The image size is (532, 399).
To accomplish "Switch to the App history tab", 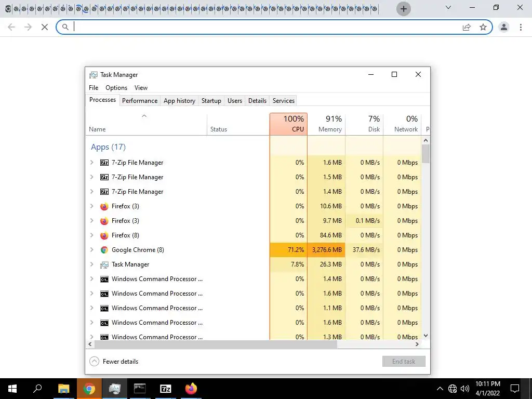I will [179, 101].
